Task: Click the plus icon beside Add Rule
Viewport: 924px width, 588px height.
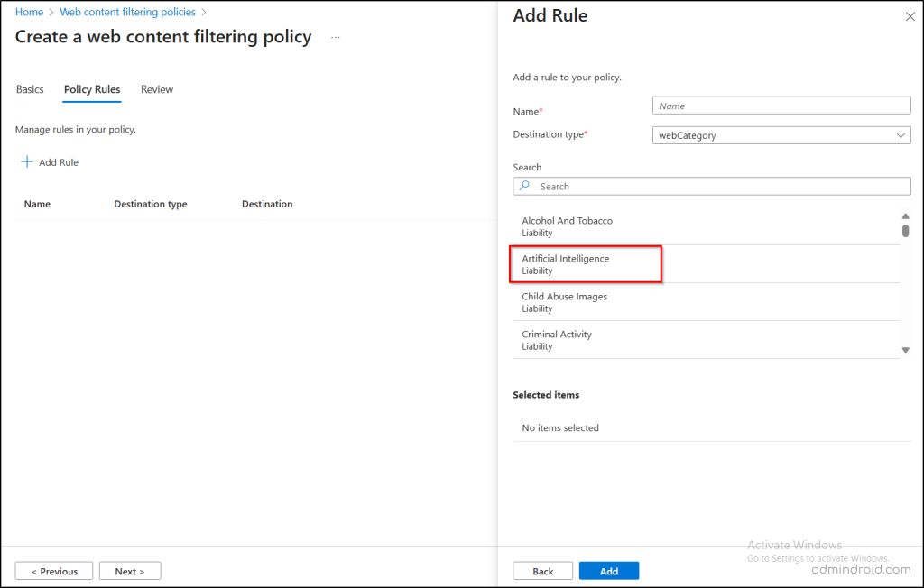Action: pos(27,162)
